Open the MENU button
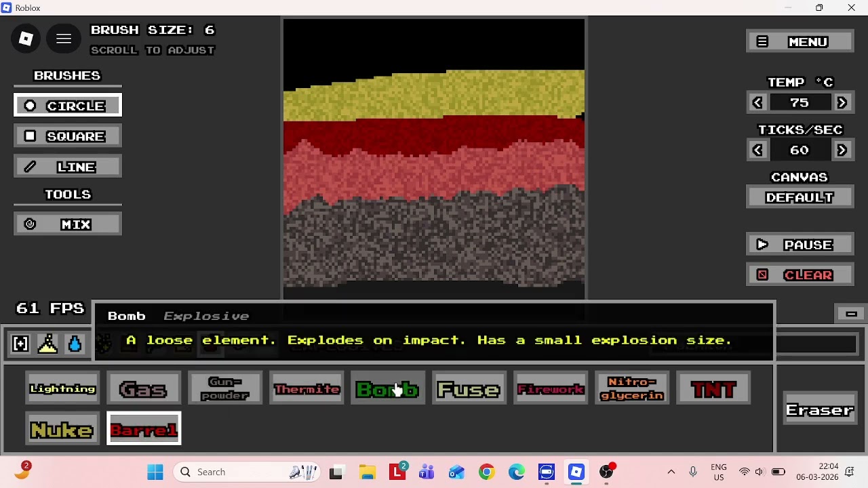 click(800, 42)
